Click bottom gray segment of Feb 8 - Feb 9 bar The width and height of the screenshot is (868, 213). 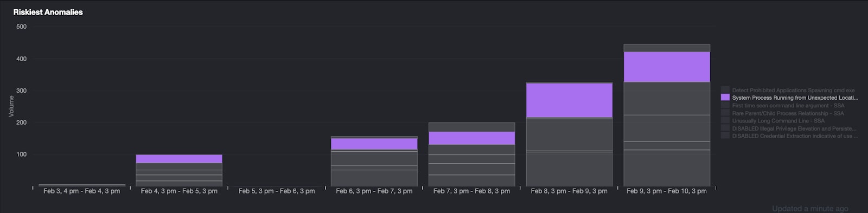pyautogui.click(x=569, y=169)
